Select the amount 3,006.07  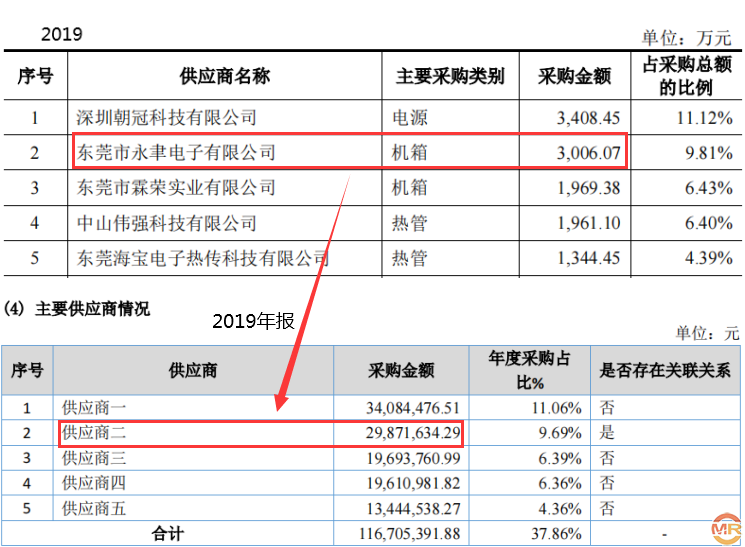pyautogui.click(x=588, y=153)
